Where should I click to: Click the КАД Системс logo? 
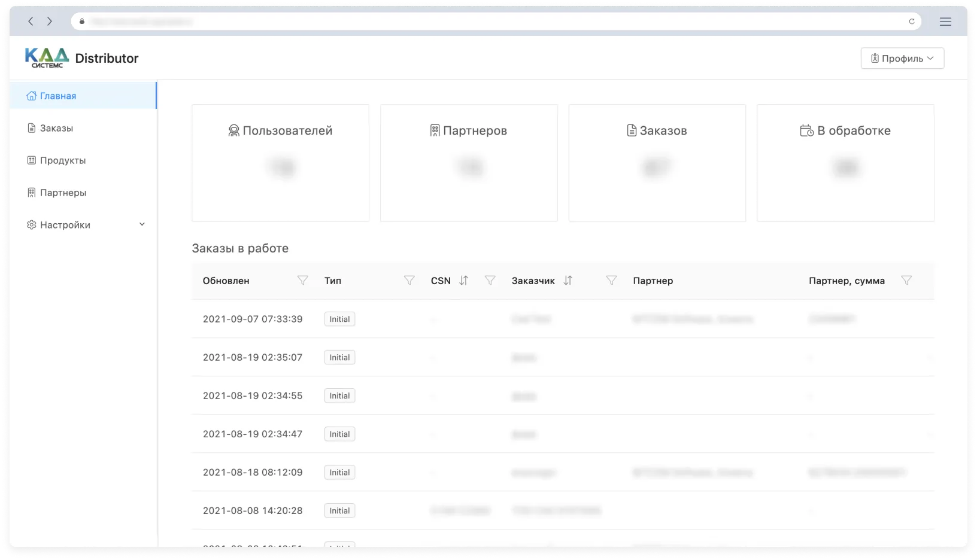(x=47, y=58)
